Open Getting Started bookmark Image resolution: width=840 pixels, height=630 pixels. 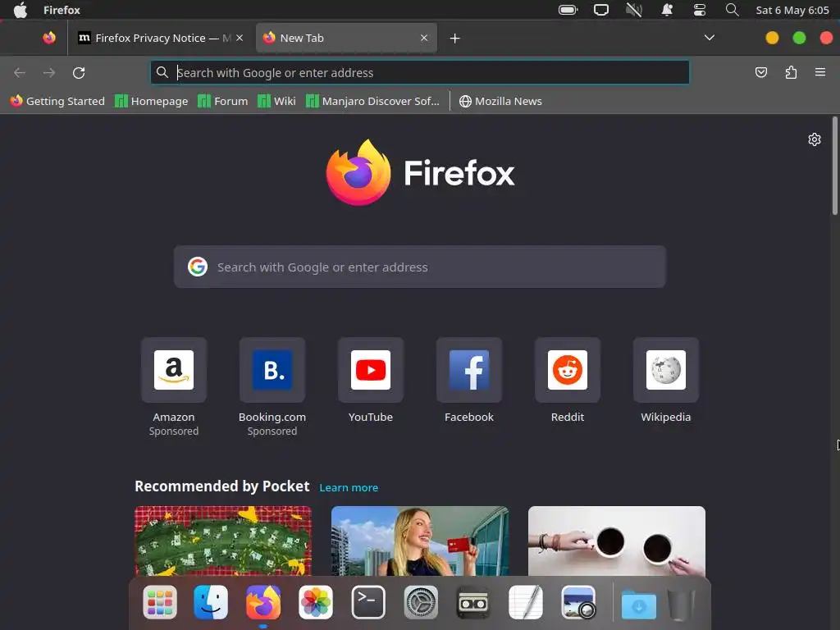point(57,101)
